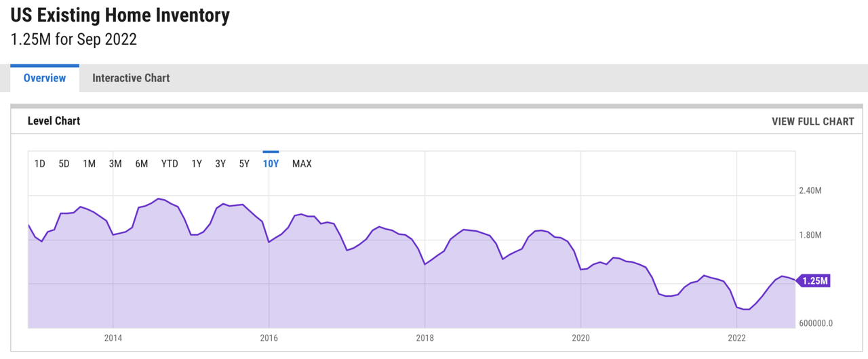Select the 1D time range
Viewport: 868px width, 359px height.
[40, 163]
